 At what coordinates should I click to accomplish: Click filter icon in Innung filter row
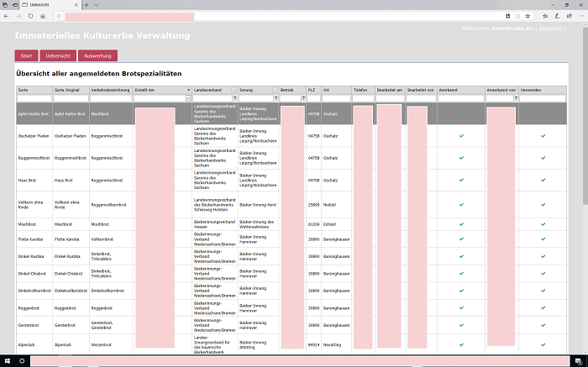tap(275, 98)
